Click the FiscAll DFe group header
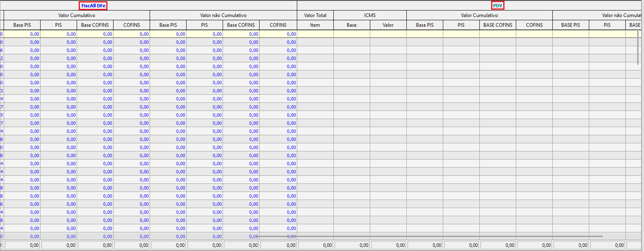 point(93,6)
